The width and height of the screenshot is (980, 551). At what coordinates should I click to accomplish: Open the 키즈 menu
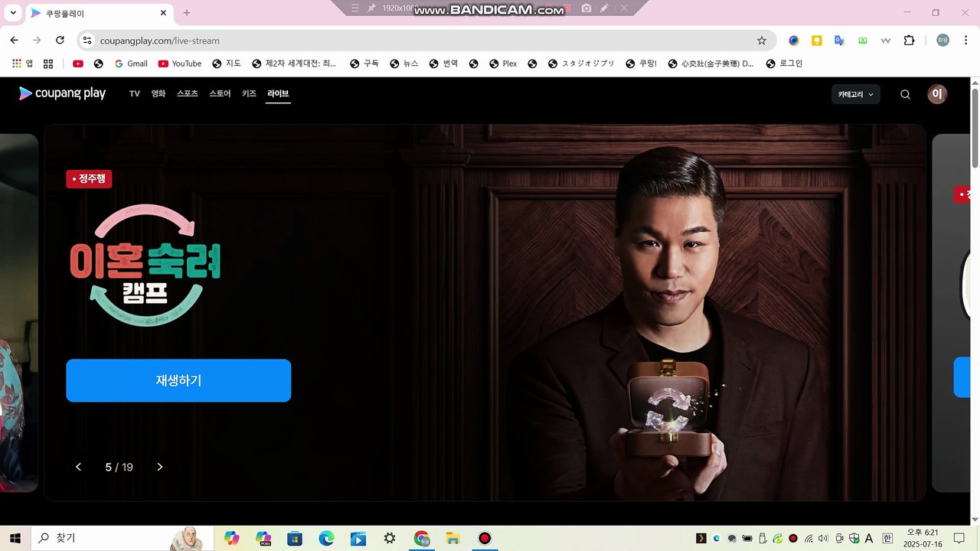point(249,93)
